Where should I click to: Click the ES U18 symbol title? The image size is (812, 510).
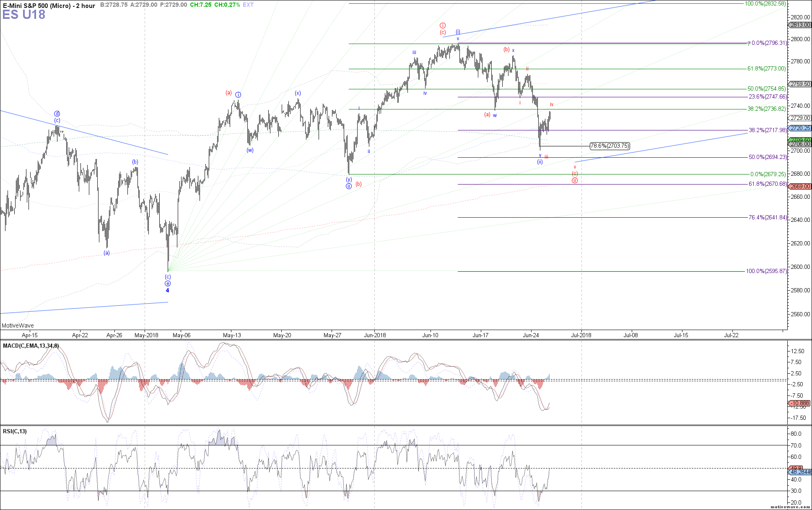pyautogui.click(x=24, y=15)
